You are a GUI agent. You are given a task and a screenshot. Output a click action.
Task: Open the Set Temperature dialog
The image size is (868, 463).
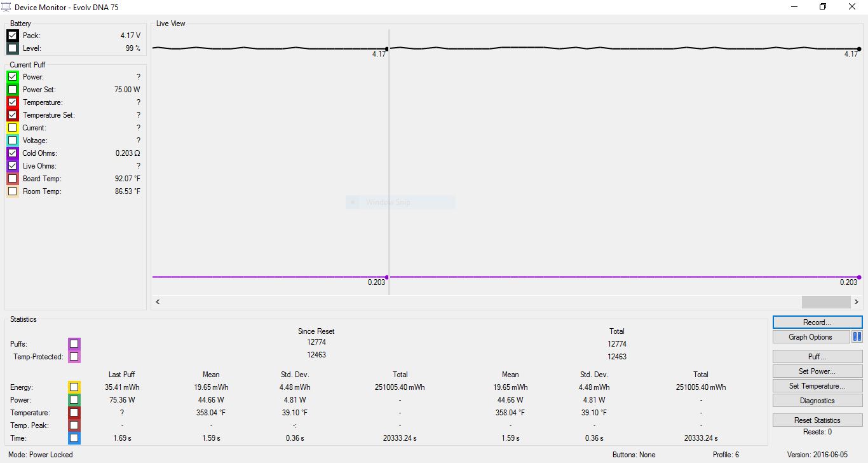click(x=817, y=386)
